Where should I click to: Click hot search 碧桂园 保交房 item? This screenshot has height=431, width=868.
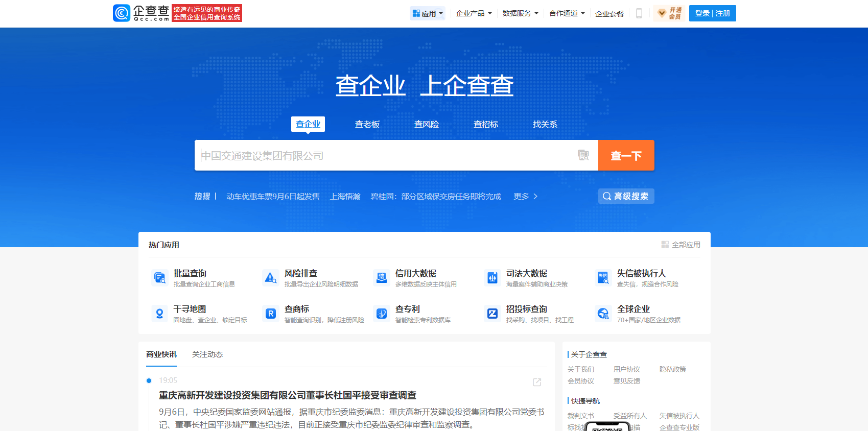[x=436, y=196]
